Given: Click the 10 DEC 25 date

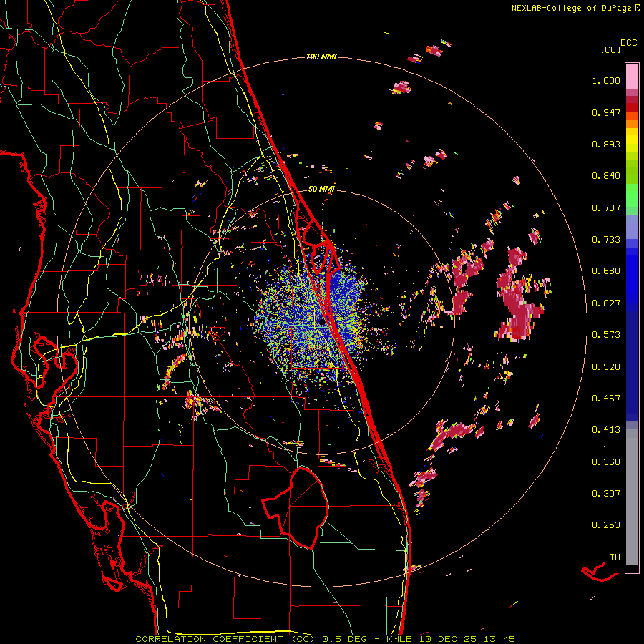Looking at the screenshot, I should [x=449, y=639].
